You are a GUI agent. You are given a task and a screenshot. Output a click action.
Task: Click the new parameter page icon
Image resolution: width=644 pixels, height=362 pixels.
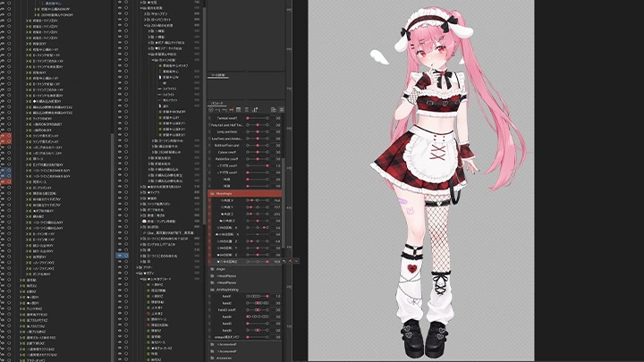274,110
